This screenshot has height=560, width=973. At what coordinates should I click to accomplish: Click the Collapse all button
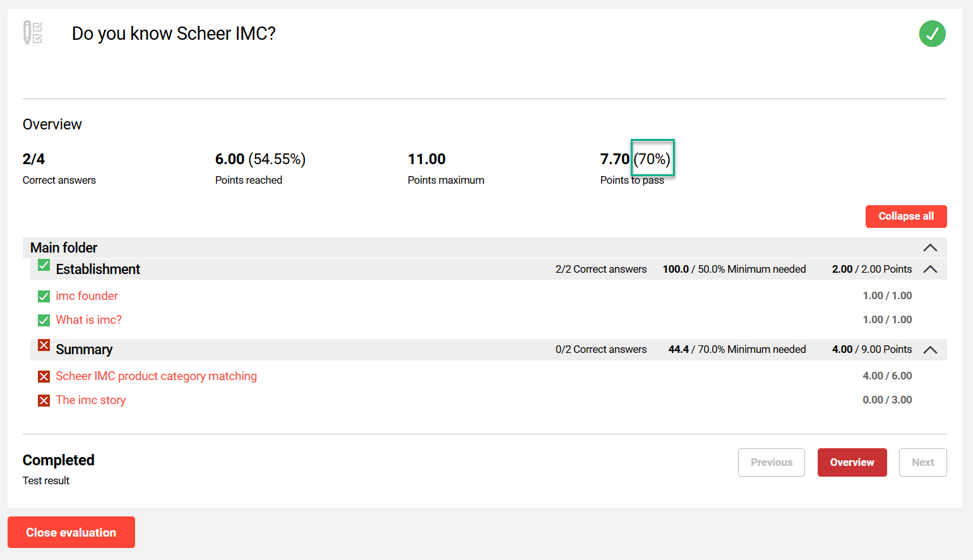pos(906,216)
